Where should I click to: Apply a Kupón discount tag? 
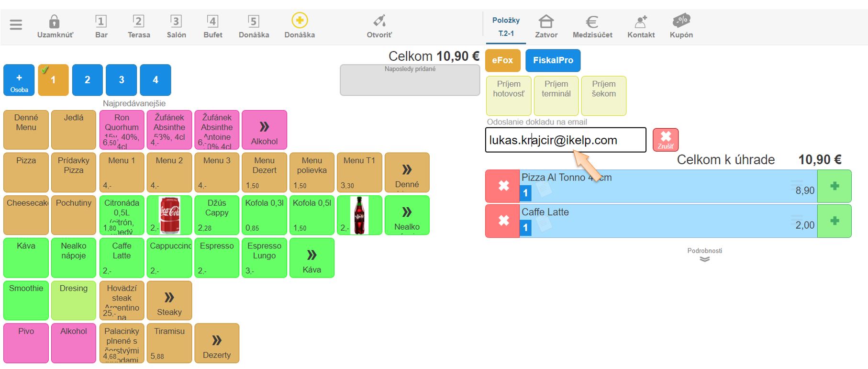tap(681, 21)
